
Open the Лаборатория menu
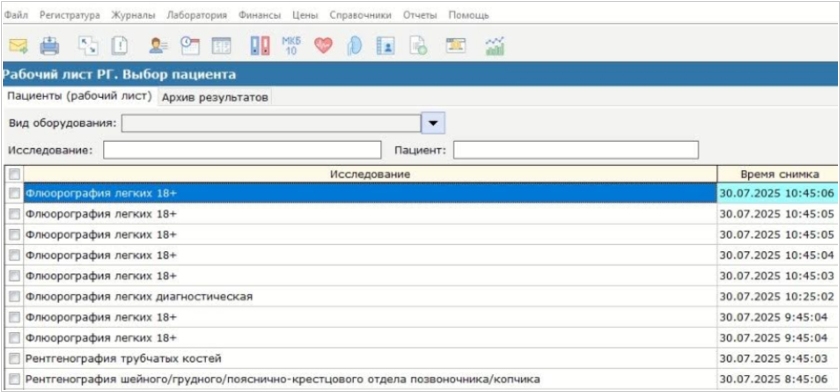coord(197,16)
